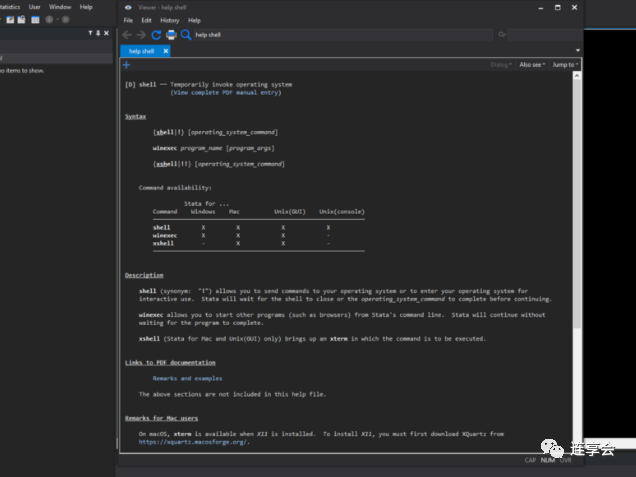This screenshot has height=477, width=636.
Task: Add a bookmark with the plus icon
Action: click(127, 65)
